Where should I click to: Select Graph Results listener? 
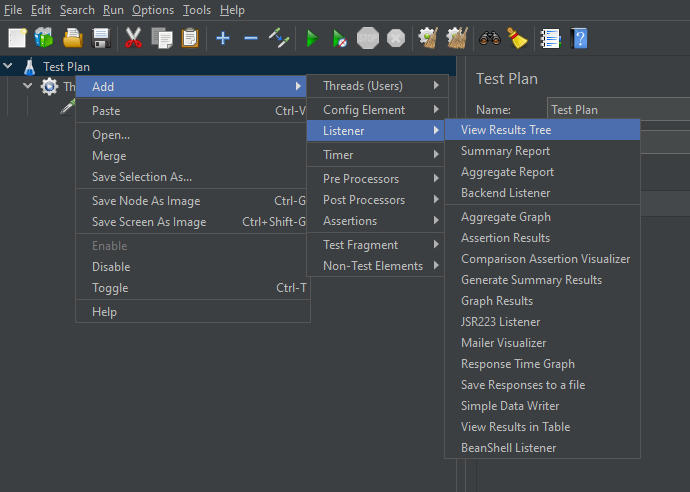click(x=542, y=301)
